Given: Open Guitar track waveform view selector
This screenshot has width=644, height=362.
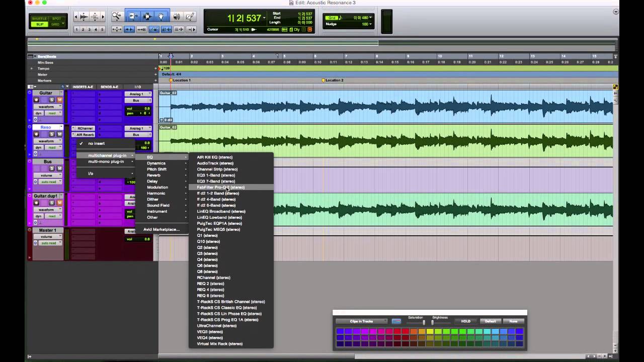Looking at the screenshot, I should [48, 107].
